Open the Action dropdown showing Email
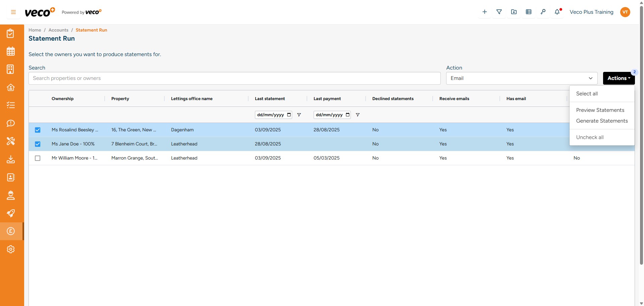The image size is (644, 306). (x=521, y=78)
